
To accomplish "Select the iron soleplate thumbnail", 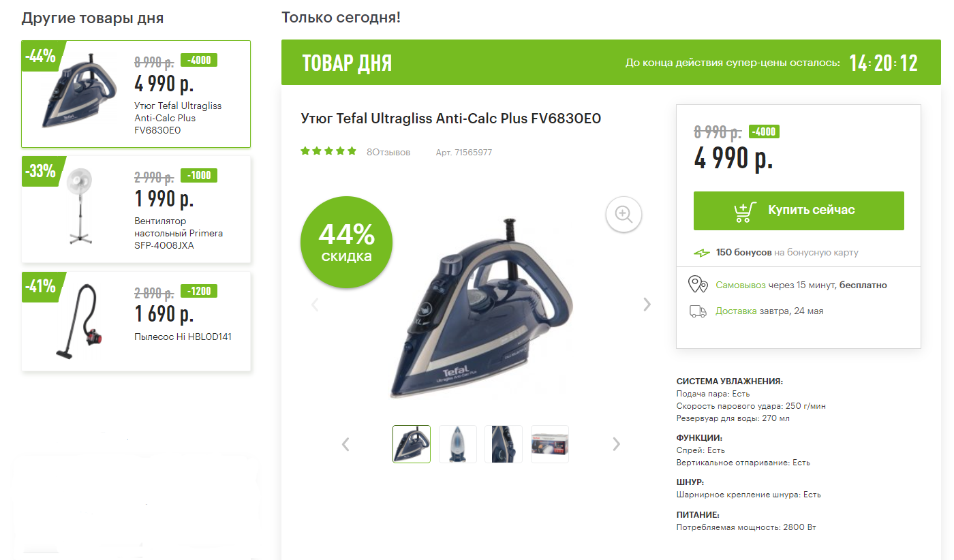I will tap(457, 444).
